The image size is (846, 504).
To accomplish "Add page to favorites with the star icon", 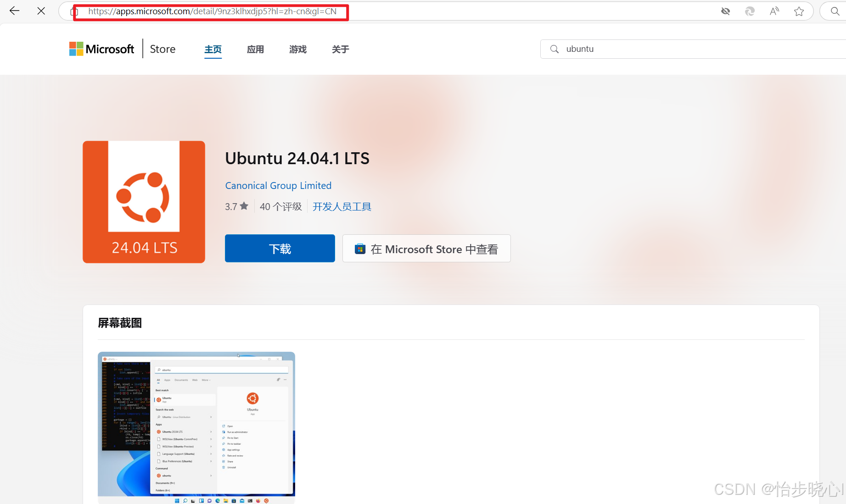I will 799,11.
